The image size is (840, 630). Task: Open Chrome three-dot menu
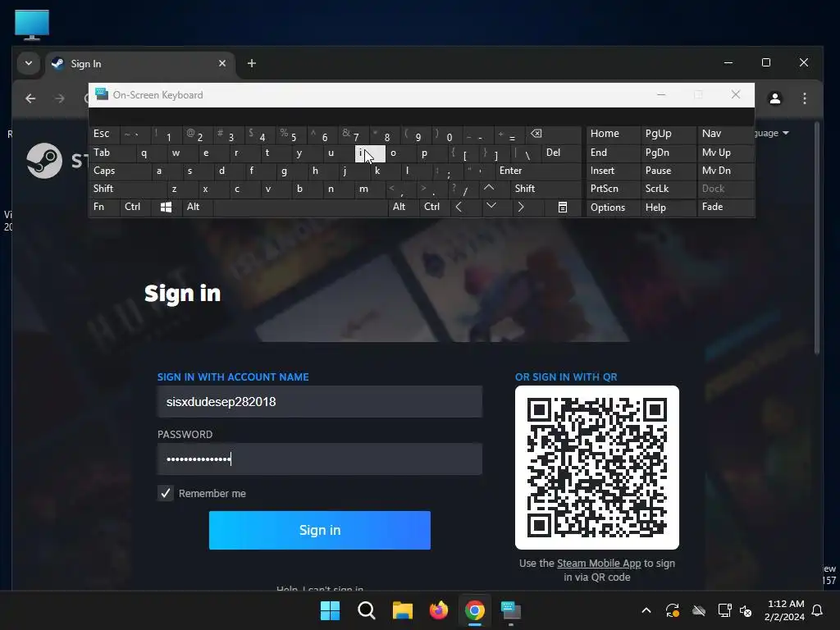tap(804, 98)
